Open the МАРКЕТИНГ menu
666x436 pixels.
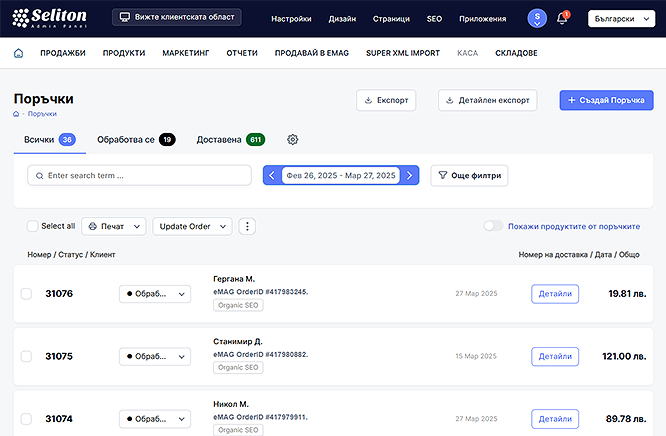tap(186, 53)
